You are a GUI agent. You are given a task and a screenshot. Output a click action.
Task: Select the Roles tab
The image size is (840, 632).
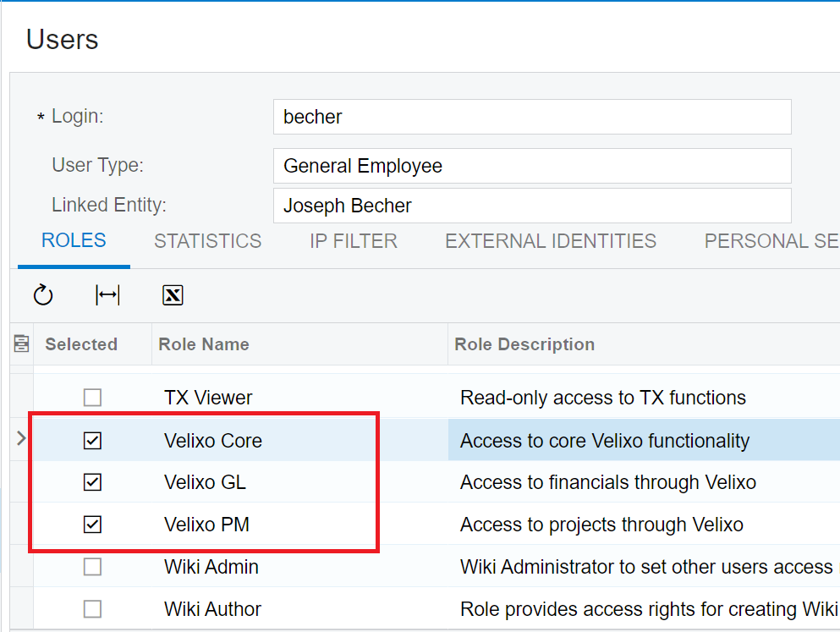point(74,240)
